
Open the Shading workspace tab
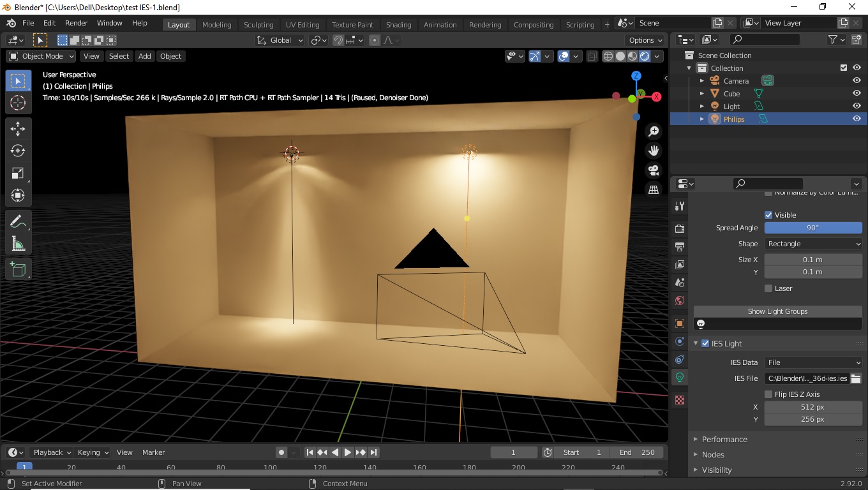[398, 24]
